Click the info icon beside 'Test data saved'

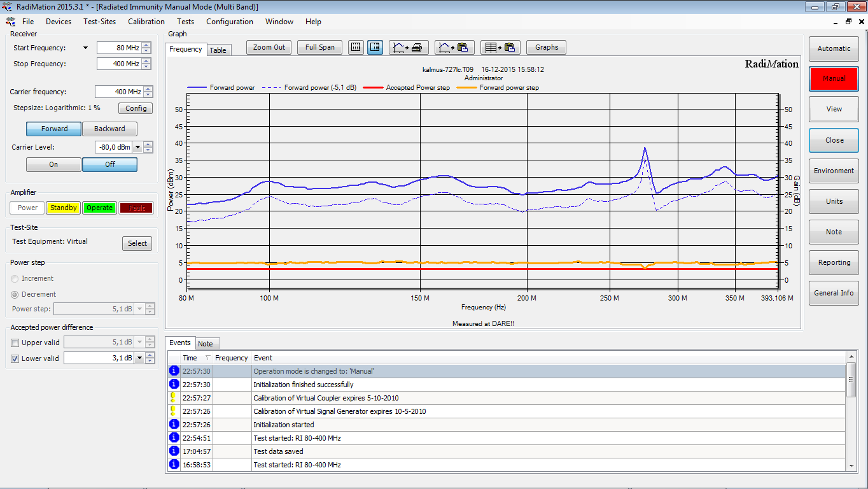[174, 451]
